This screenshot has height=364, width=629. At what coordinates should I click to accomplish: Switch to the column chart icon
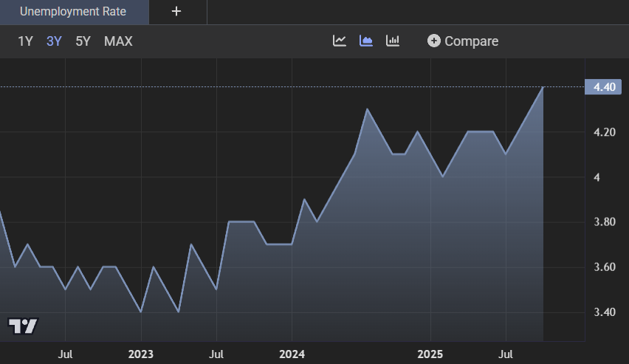click(393, 41)
